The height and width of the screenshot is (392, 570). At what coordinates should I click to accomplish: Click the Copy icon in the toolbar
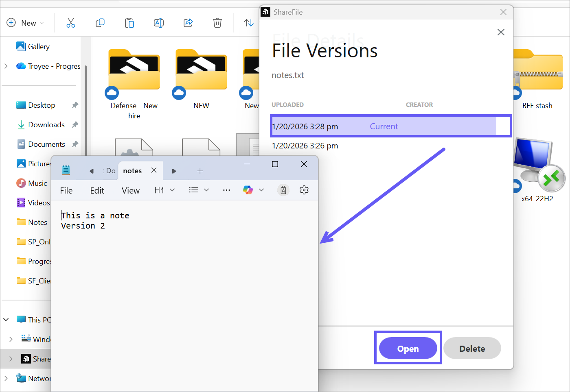(x=100, y=23)
